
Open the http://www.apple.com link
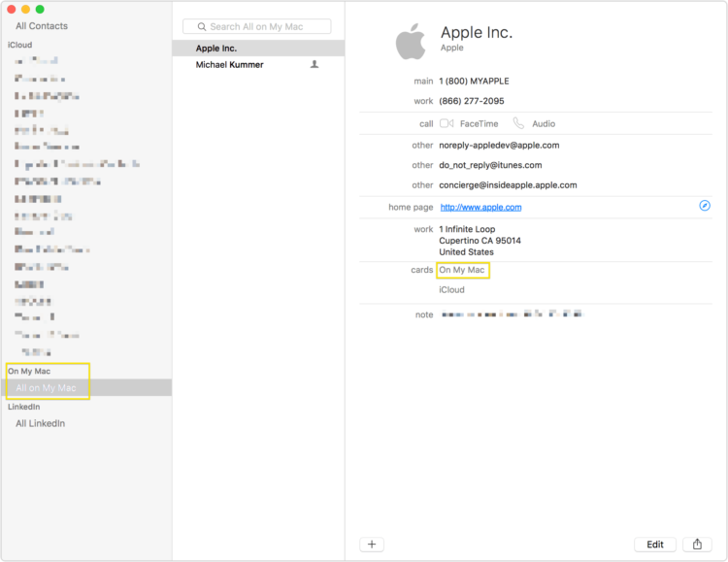tap(480, 207)
